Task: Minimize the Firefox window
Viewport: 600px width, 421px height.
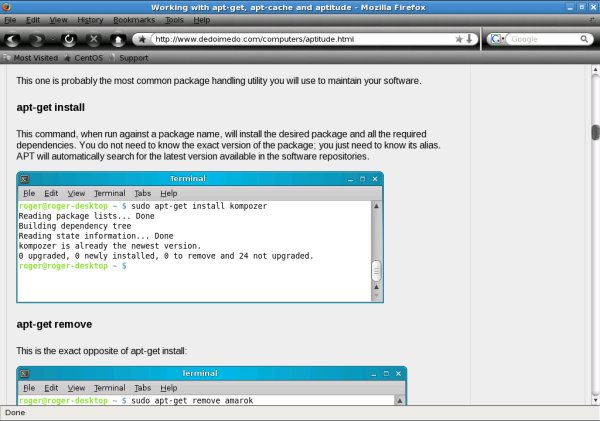Action: 570,7
